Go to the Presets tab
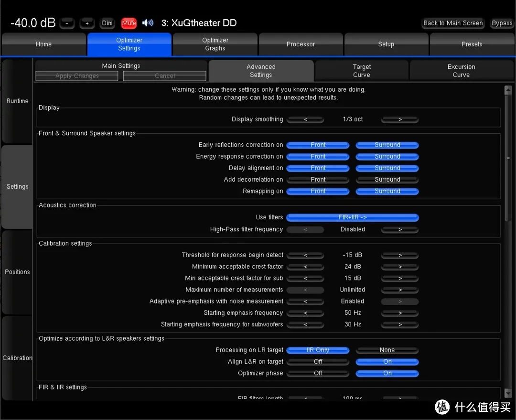 coord(472,44)
